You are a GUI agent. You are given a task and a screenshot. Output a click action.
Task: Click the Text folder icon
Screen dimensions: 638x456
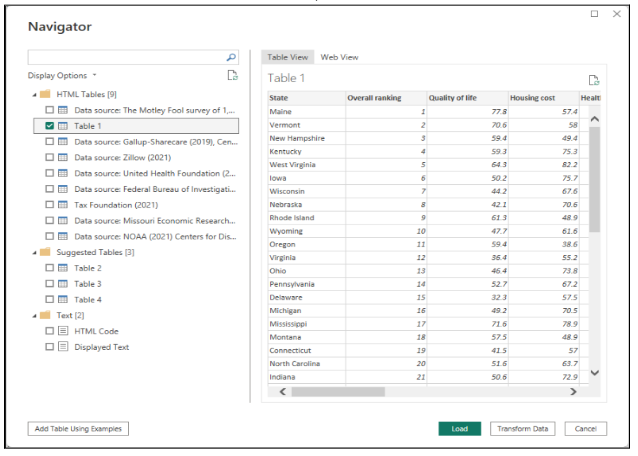click(45, 315)
